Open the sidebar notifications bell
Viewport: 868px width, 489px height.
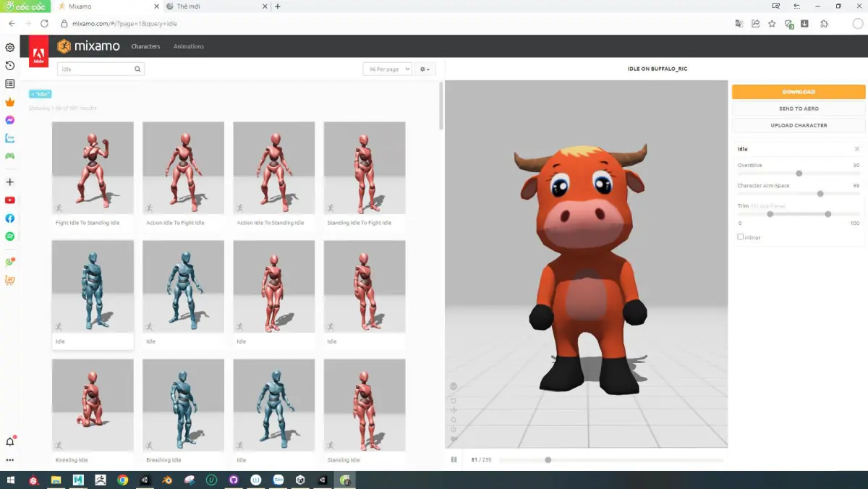[10, 441]
